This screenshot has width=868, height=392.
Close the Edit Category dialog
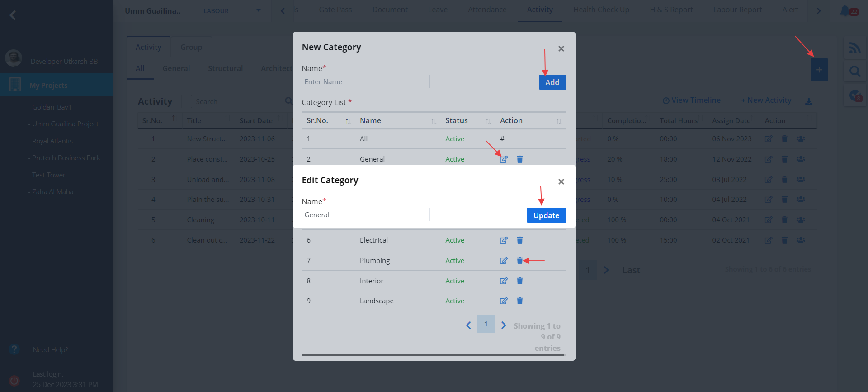tap(561, 182)
